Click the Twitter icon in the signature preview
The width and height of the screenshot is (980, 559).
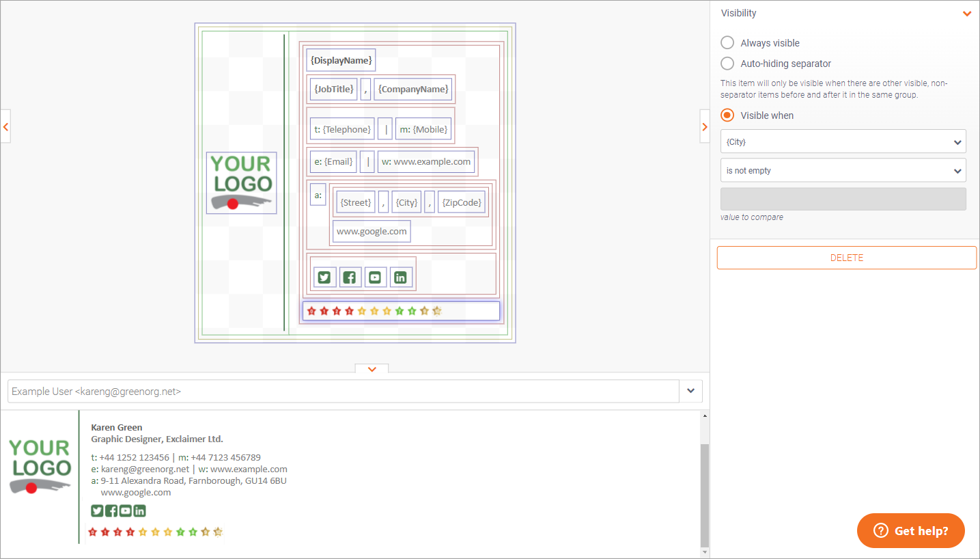point(97,510)
